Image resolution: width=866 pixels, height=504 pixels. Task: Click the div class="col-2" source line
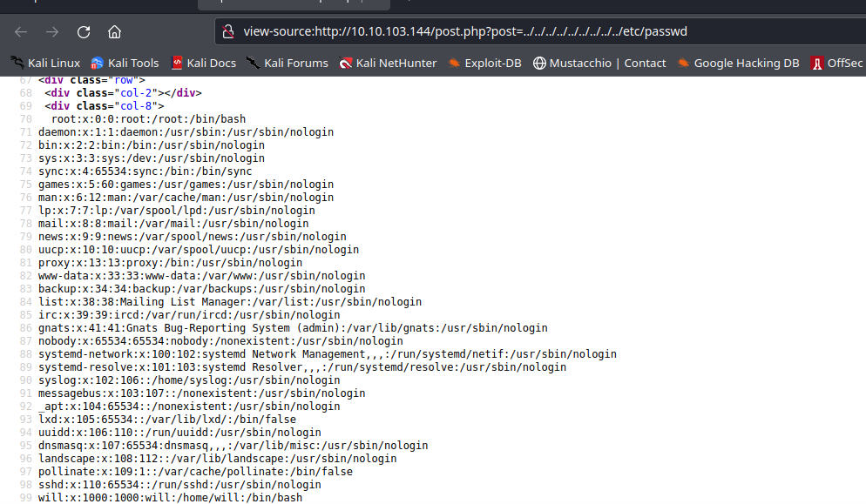coord(123,93)
